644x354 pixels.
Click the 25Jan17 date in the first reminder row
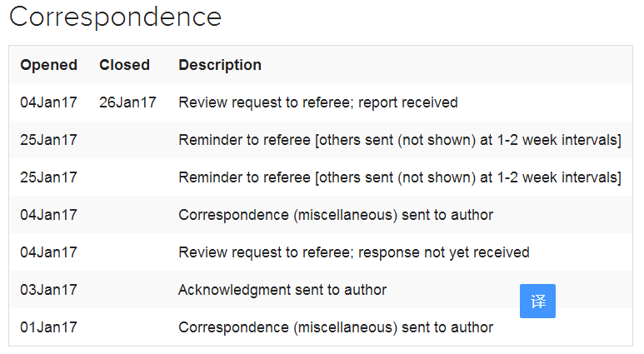tap(48, 140)
